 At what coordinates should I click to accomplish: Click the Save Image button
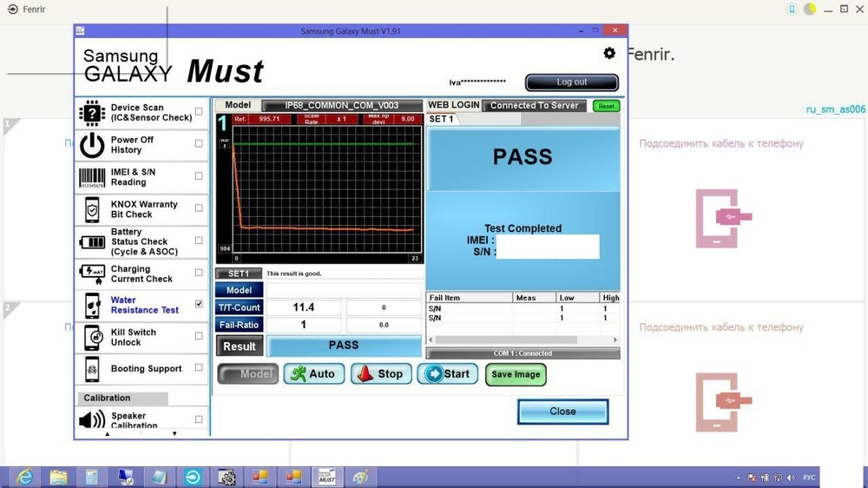coord(516,374)
